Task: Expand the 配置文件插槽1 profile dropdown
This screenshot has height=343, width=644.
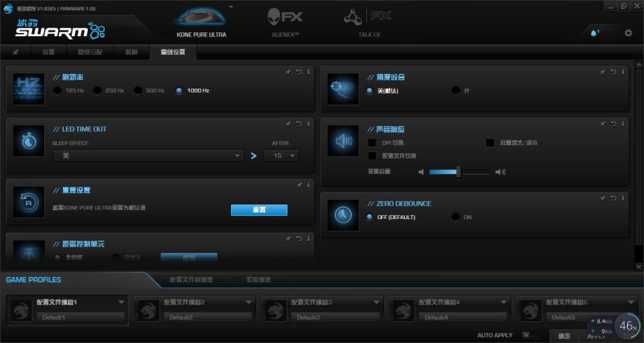Action: pos(122,303)
